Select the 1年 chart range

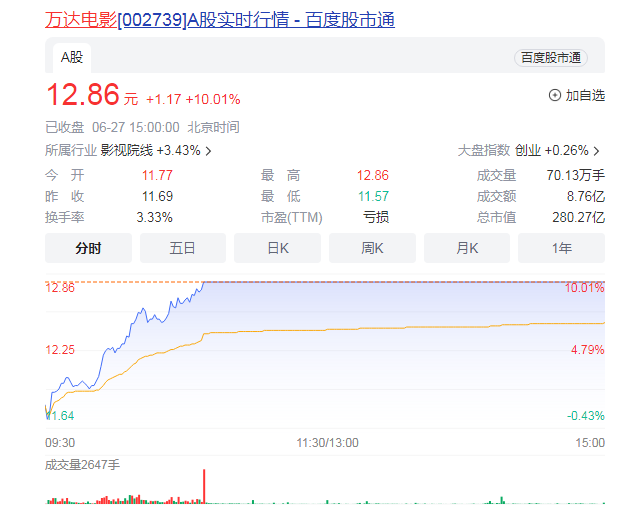(x=561, y=248)
